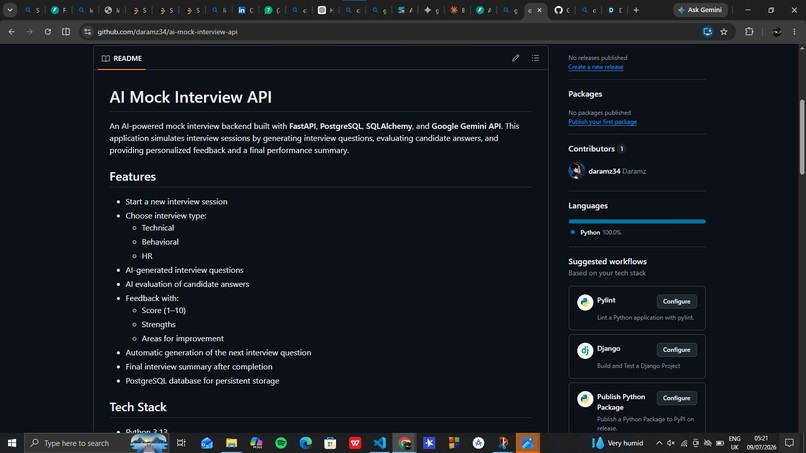
Task: Click the 'Tech Stack' heading
Action: [138, 407]
